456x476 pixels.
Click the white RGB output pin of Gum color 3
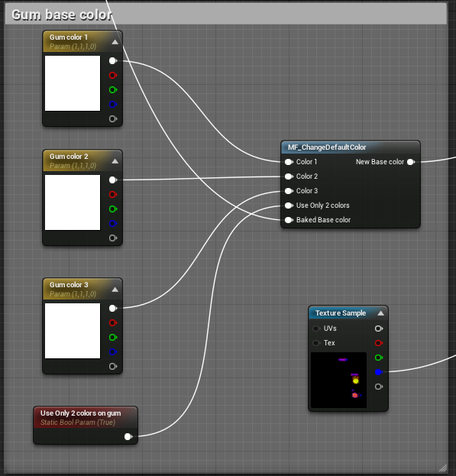click(113, 309)
